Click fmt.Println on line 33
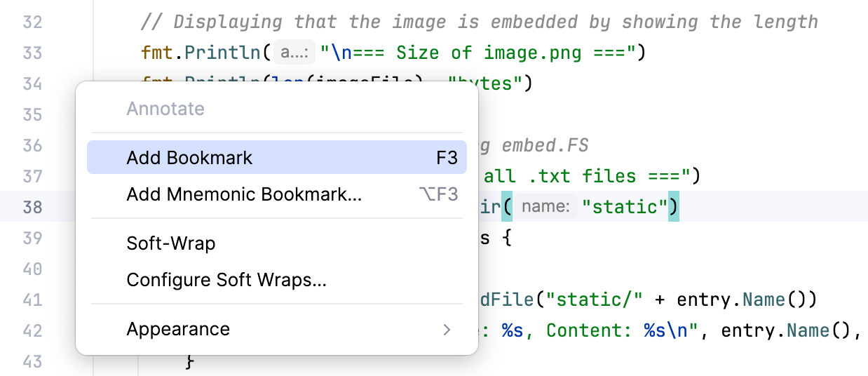 200,53
